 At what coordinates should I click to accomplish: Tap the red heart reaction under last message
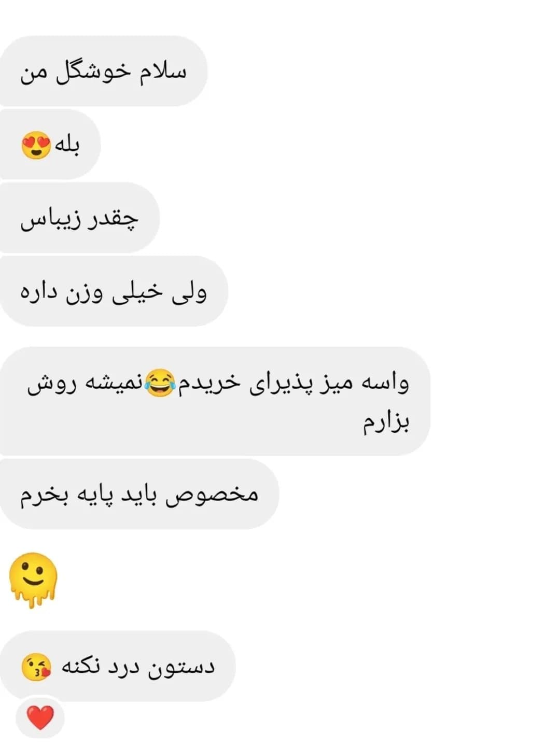point(40,717)
